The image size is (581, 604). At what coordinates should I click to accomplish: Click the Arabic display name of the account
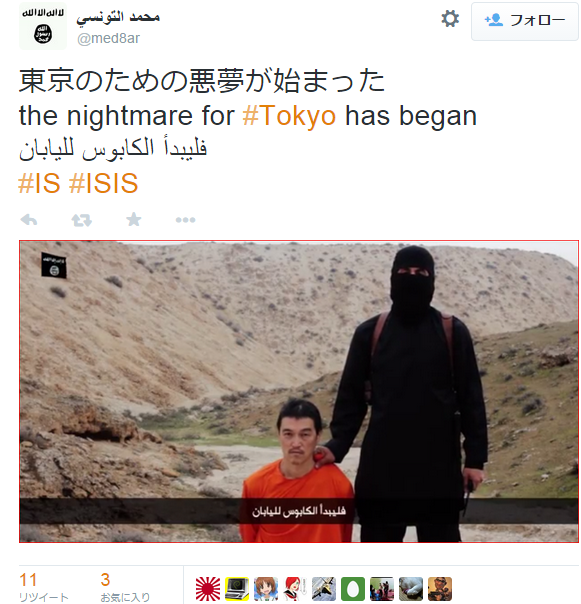click(118, 17)
